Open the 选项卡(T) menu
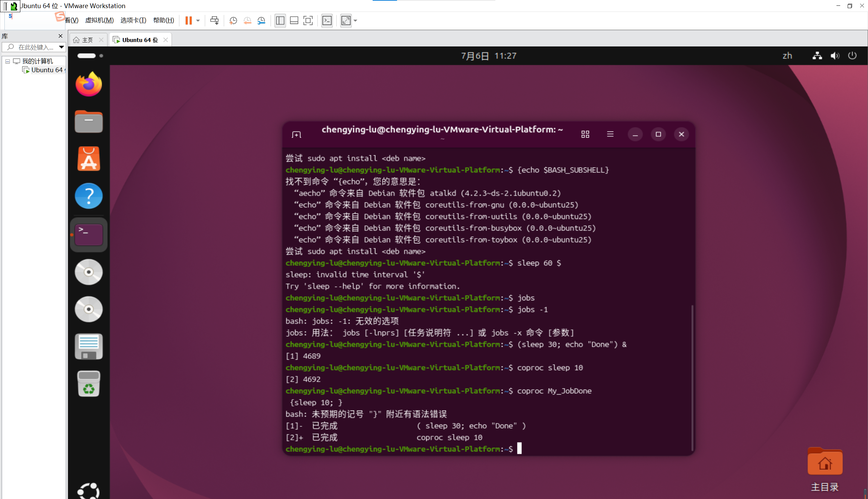Screen dimensions: 868x499 pos(133,20)
